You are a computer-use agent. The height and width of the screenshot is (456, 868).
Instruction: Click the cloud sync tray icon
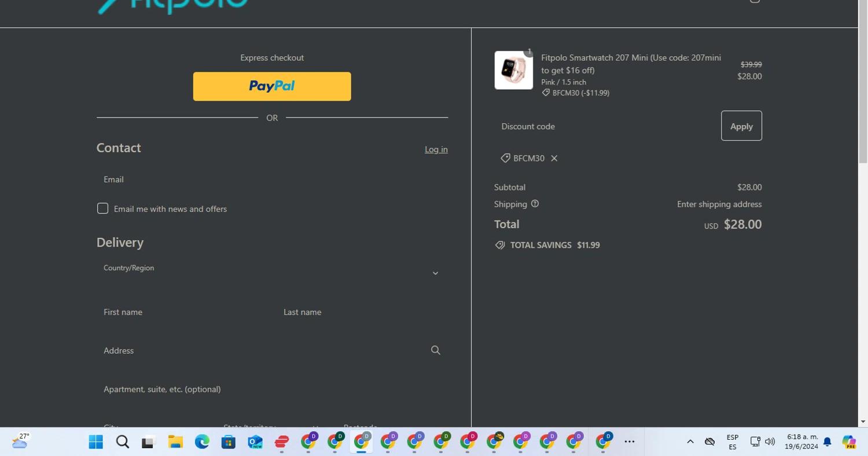710,442
